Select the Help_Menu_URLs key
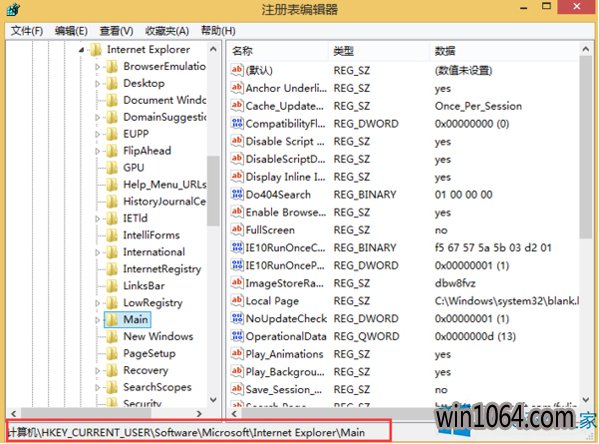Viewport: 600px width, 444px height. (x=165, y=184)
